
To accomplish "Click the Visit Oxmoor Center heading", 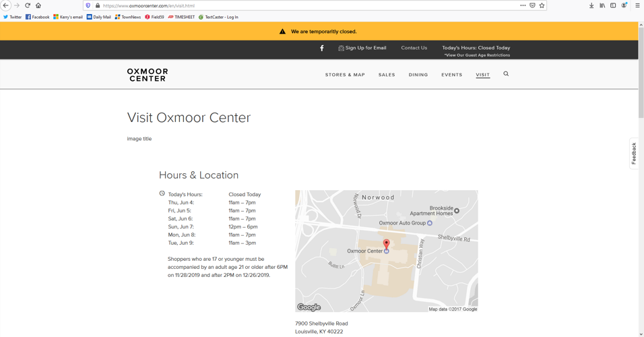I will tap(189, 117).
